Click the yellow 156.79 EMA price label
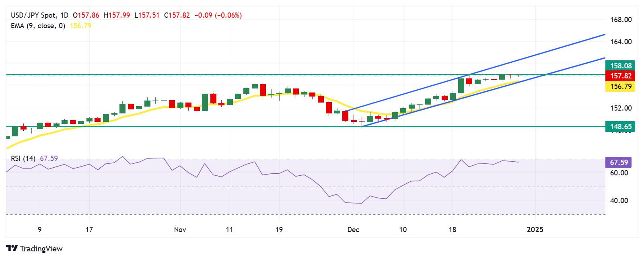This screenshot has width=644, height=259. 621,86
